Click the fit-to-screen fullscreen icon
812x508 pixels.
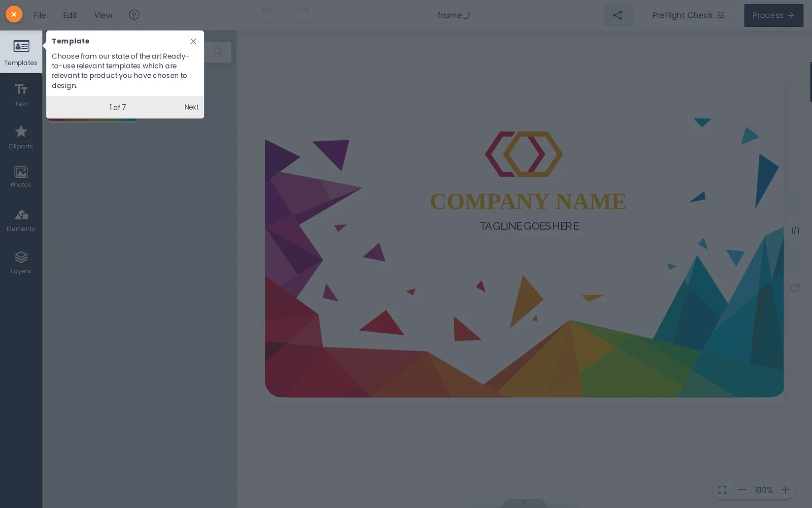pos(722,490)
